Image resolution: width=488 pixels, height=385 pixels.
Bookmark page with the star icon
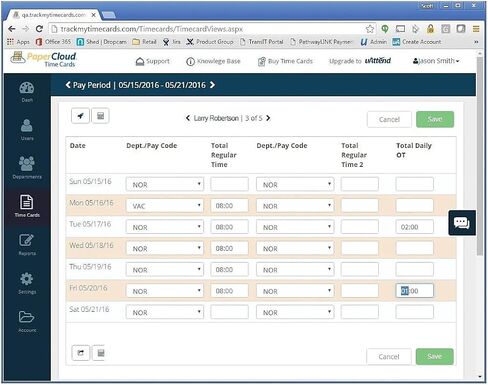coord(370,29)
